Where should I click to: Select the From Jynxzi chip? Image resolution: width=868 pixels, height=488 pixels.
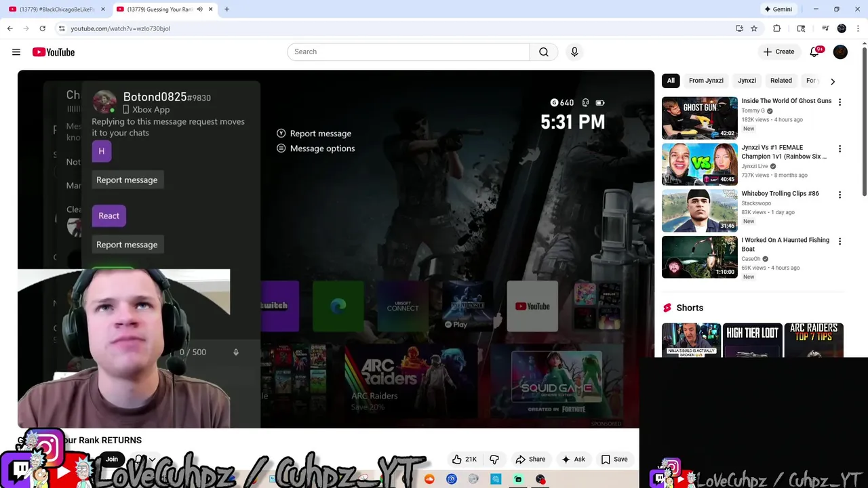pyautogui.click(x=706, y=81)
